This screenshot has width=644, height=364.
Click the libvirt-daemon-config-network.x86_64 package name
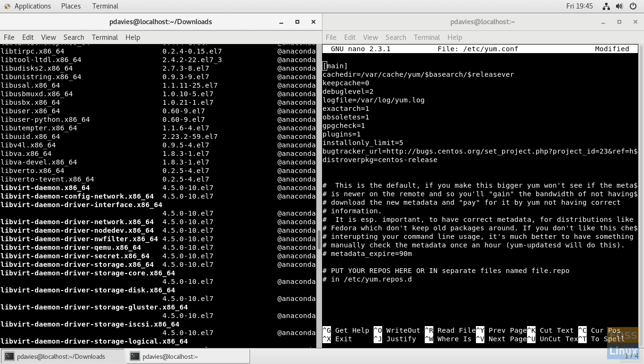coord(77,196)
